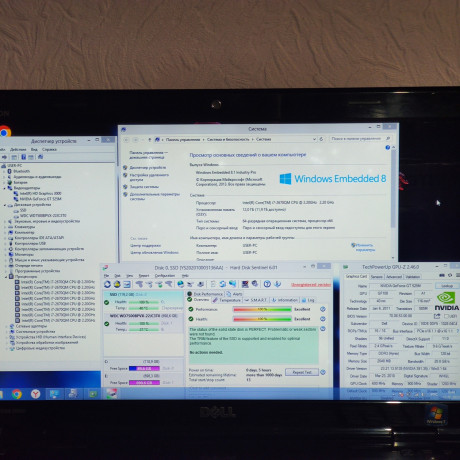Click the GPU-Z screenshot camera icon
This screenshot has width=460, height=460.
tap(442, 276)
